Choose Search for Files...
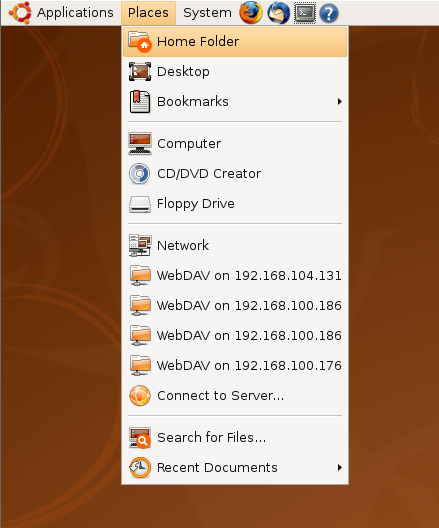 (235, 437)
